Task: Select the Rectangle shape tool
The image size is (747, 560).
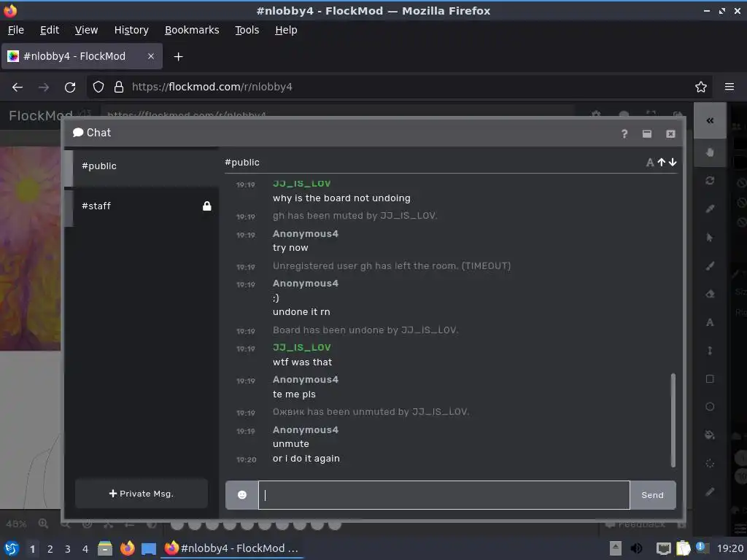Action: (710, 378)
